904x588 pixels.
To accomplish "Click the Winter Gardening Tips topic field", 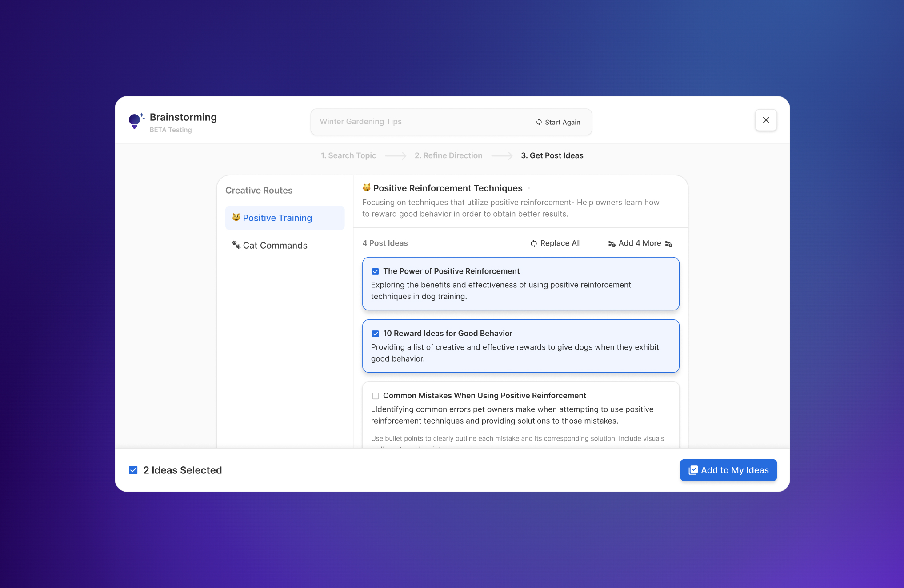I will pos(418,122).
